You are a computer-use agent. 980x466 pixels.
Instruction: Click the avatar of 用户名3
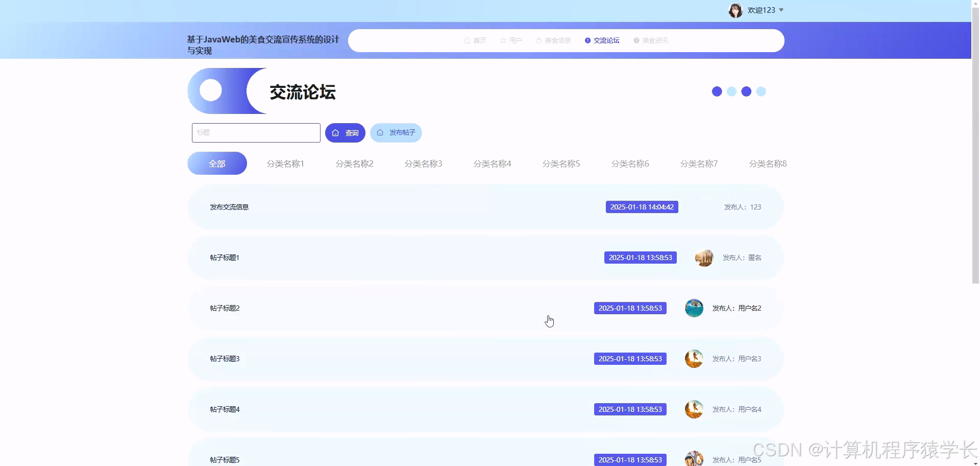click(x=694, y=359)
